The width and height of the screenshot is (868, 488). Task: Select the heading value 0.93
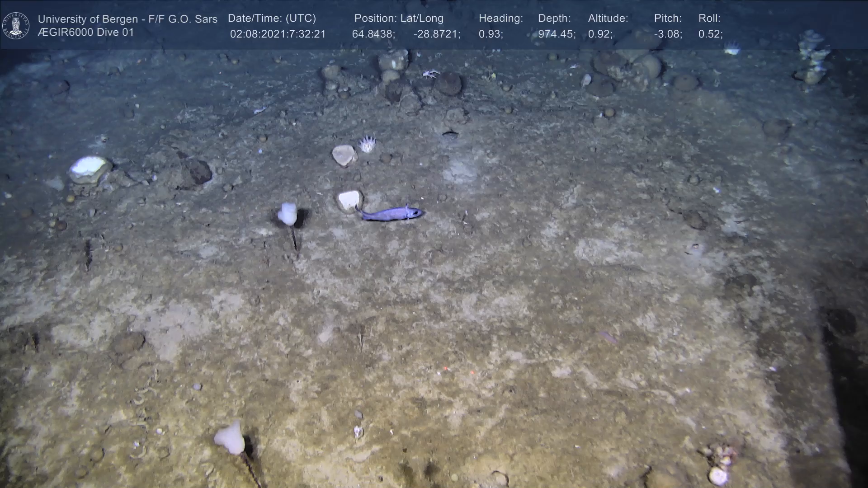click(x=491, y=34)
